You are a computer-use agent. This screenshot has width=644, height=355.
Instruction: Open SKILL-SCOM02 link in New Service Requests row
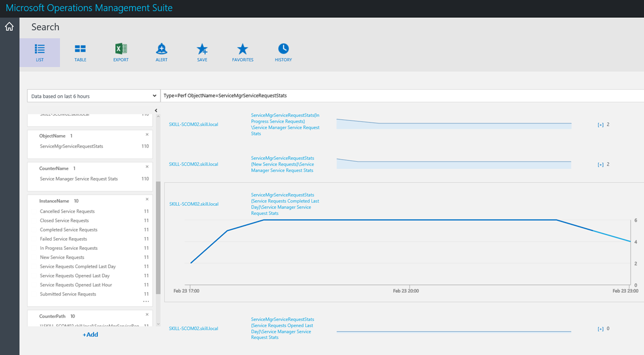pyautogui.click(x=193, y=164)
